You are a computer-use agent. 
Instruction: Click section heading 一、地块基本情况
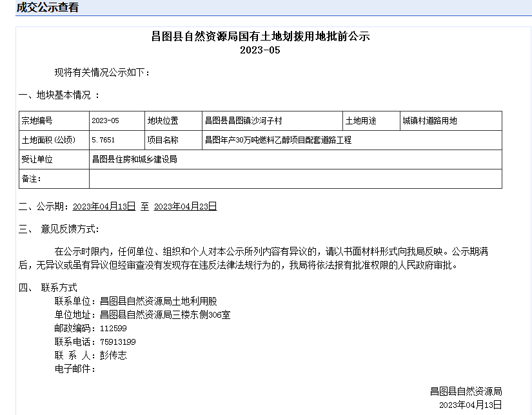pyautogui.click(x=59, y=95)
